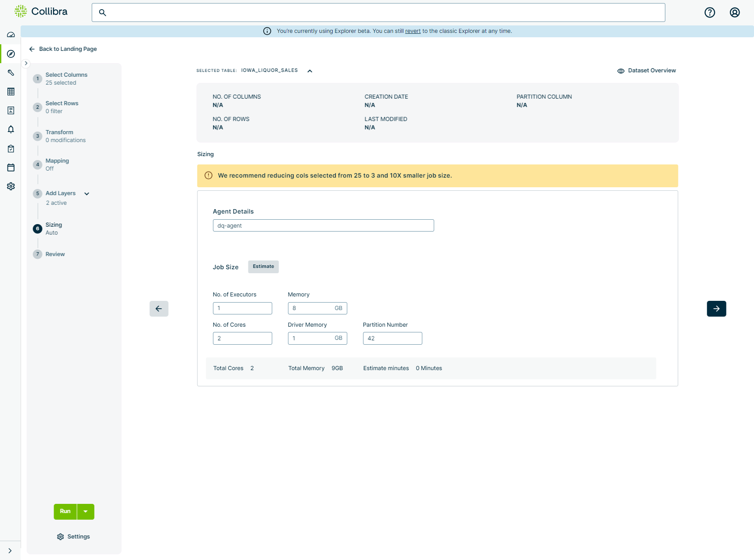754x560 pixels.
Task: Go to next step with right arrow button
Action: click(x=716, y=309)
